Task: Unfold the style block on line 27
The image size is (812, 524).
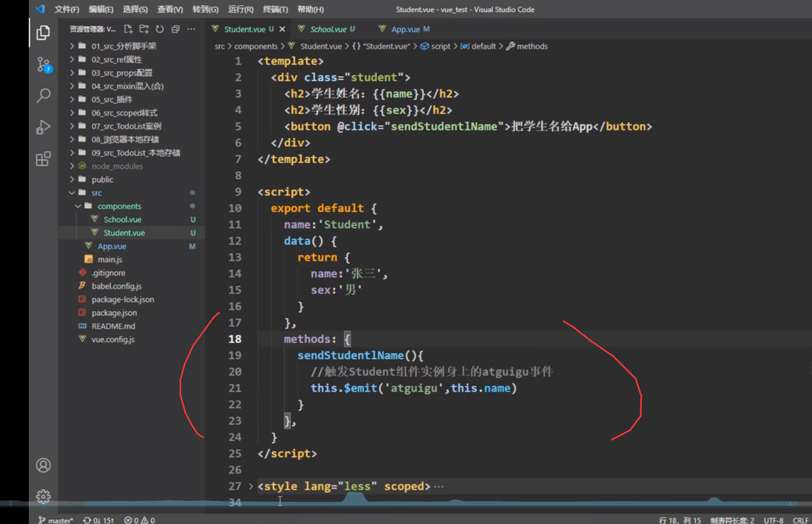Action: click(251, 486)
